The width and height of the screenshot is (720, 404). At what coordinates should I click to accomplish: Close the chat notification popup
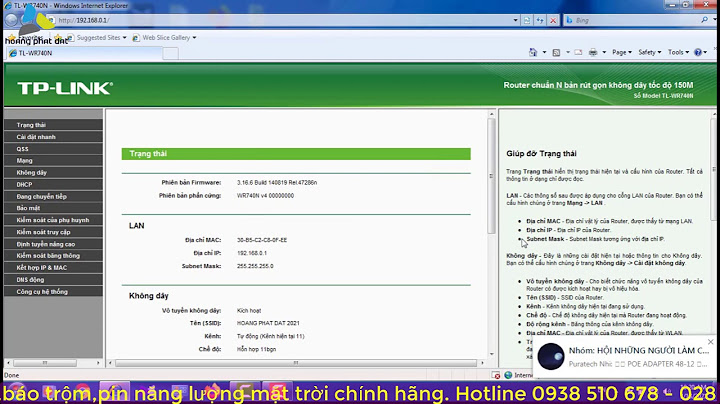(711, 342)
